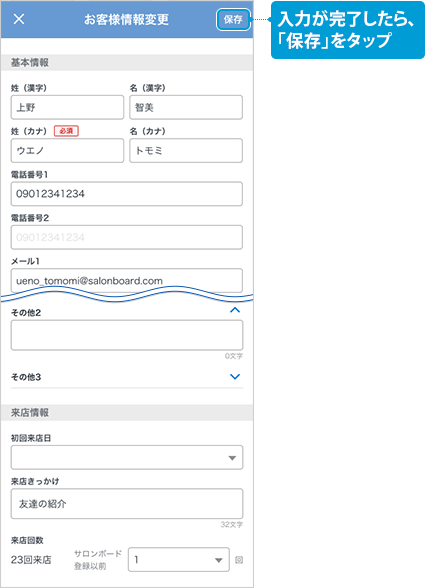The image size is (440, 588).
Task: Click the 基本情報 section header
Action: pyautogui.click(x=127, y=63)
